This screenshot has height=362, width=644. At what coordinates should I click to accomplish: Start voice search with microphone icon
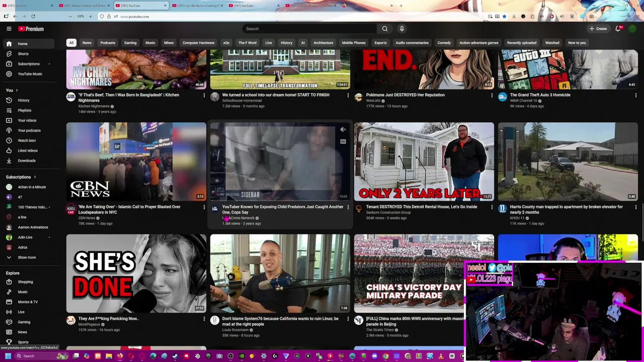[x=401, y=29]
